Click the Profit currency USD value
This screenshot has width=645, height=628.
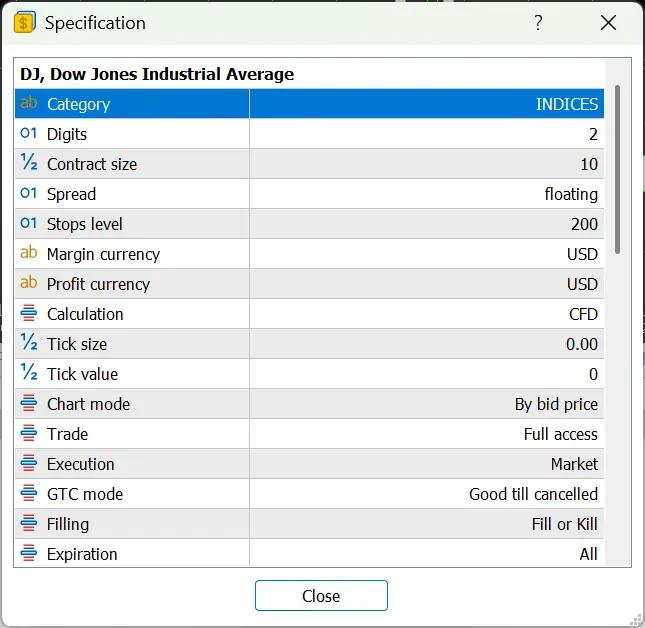coord(582,285)
